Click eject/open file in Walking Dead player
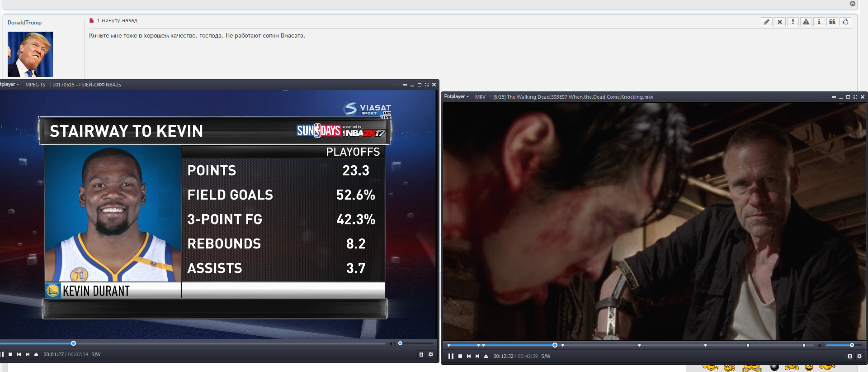Screen dimensions: 868x372 click(x=486, y=356)
